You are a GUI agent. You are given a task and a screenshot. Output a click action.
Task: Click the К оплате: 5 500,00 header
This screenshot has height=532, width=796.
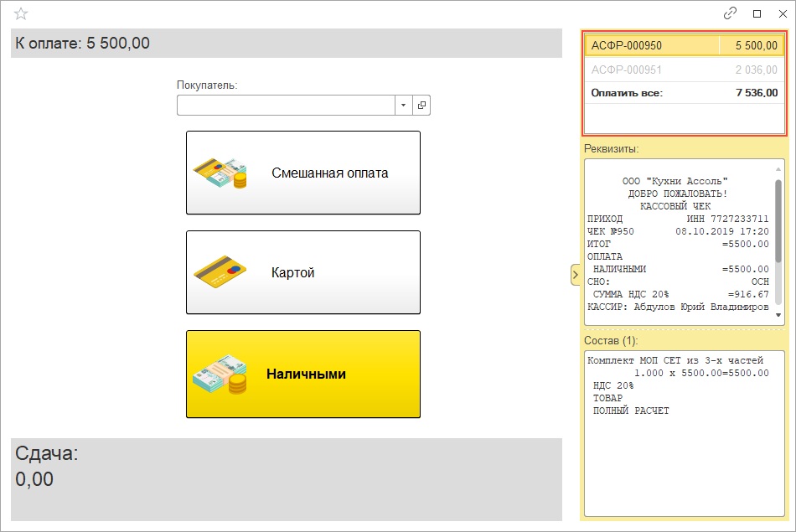click(x=82, y=44)
